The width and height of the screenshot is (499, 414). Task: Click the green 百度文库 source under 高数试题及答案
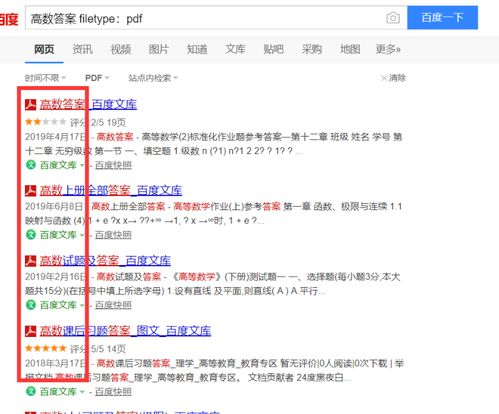[58, 305]
